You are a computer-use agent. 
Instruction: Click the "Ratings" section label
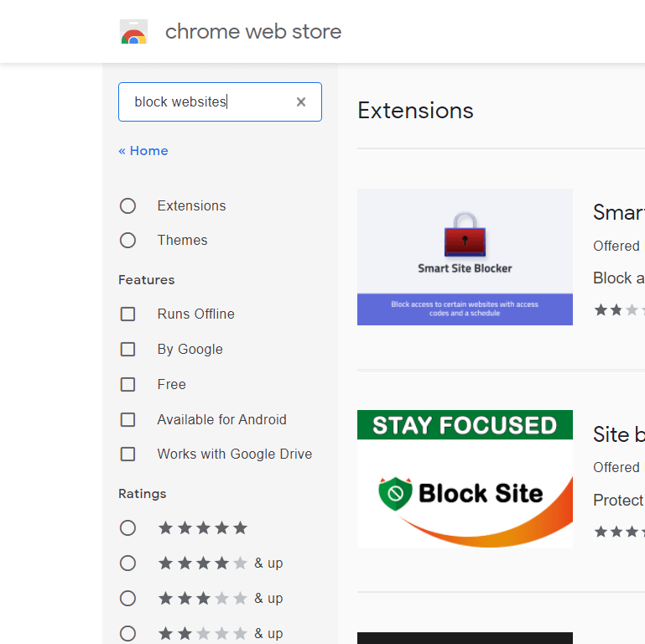tap(143, 494)
